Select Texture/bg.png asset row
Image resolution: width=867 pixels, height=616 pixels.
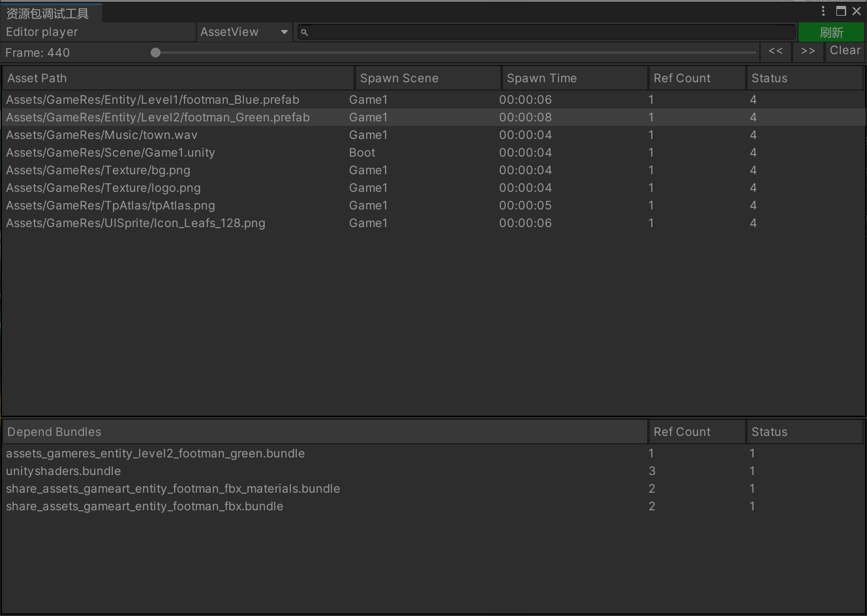433,170
